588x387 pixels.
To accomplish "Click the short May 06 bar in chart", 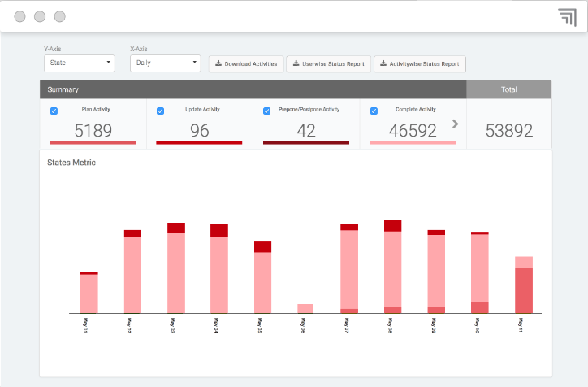I will 305,308.
